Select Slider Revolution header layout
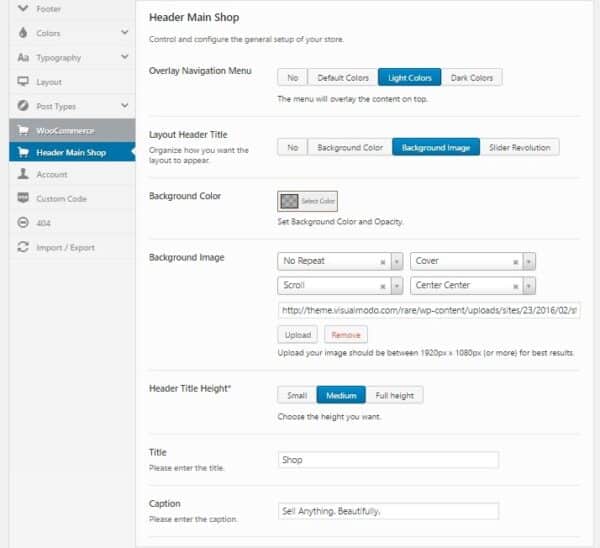 click(x=519, y=147)
